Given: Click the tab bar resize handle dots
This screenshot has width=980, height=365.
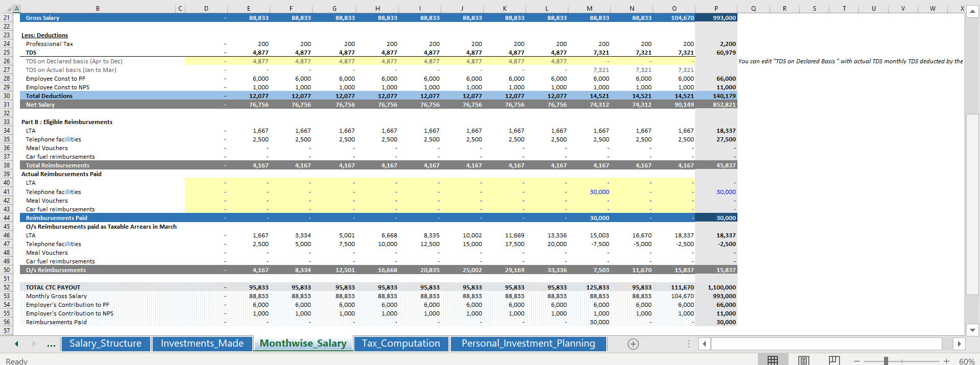Looking at the screenshot, I should [688, 344].
